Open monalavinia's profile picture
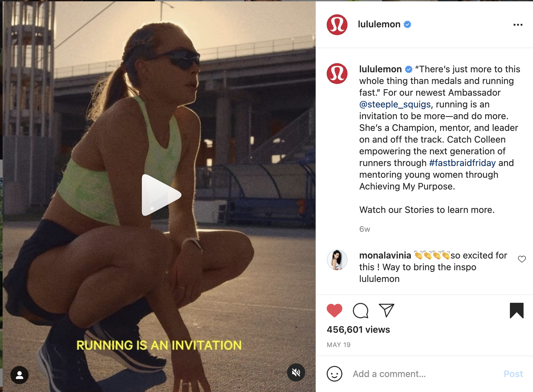Viewport: 533px width, 392px height. tap(337, 260)
